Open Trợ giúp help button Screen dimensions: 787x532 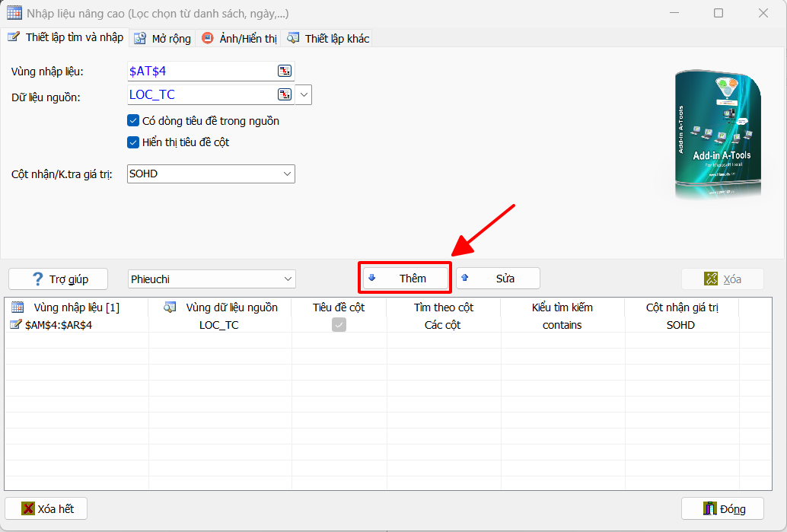tap(59, 279)
